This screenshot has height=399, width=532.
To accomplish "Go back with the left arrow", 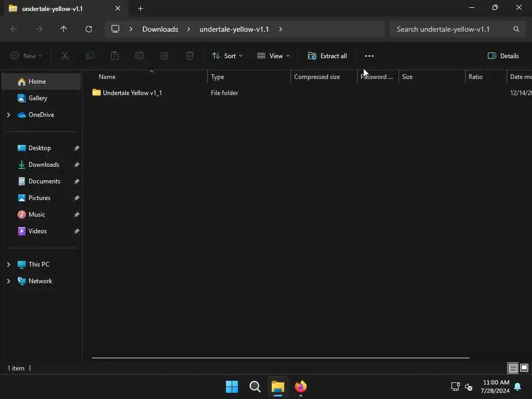I will [x=14, y=29].
